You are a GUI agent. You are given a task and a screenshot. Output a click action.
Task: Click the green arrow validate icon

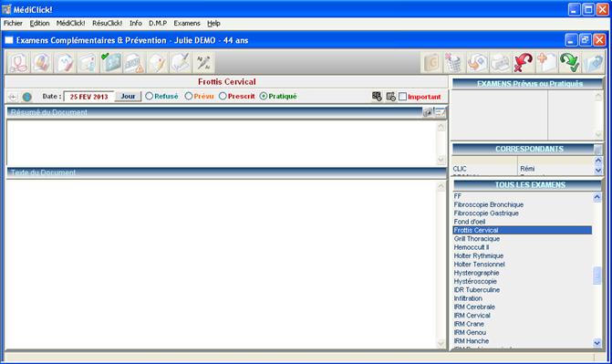tap(569, 62)
